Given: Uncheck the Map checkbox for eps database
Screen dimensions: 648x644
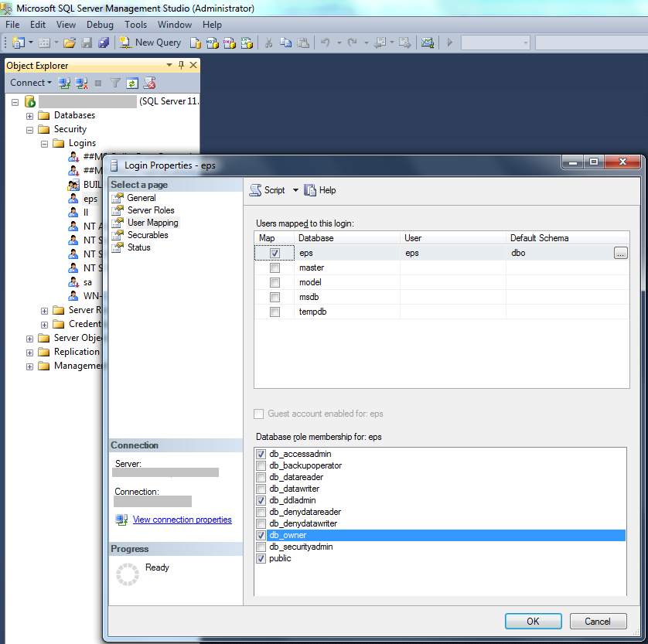Looking at the screenshot, I should pyautogui.click(x=275, y=253).
